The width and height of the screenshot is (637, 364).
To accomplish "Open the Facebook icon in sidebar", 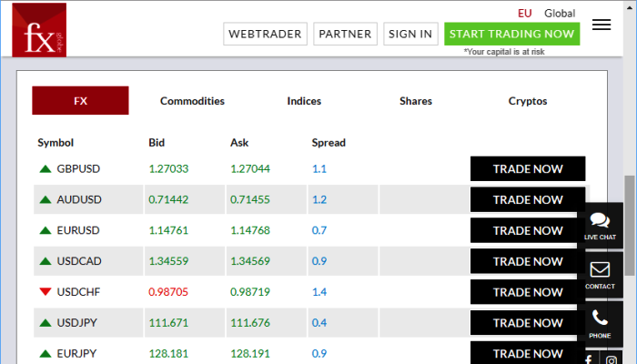I will coord(588,360).
